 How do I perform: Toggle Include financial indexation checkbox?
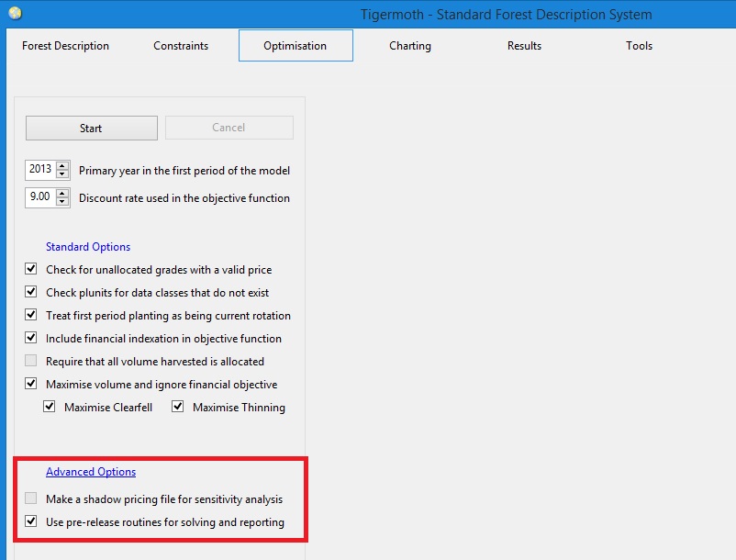[x=31, y=338]
